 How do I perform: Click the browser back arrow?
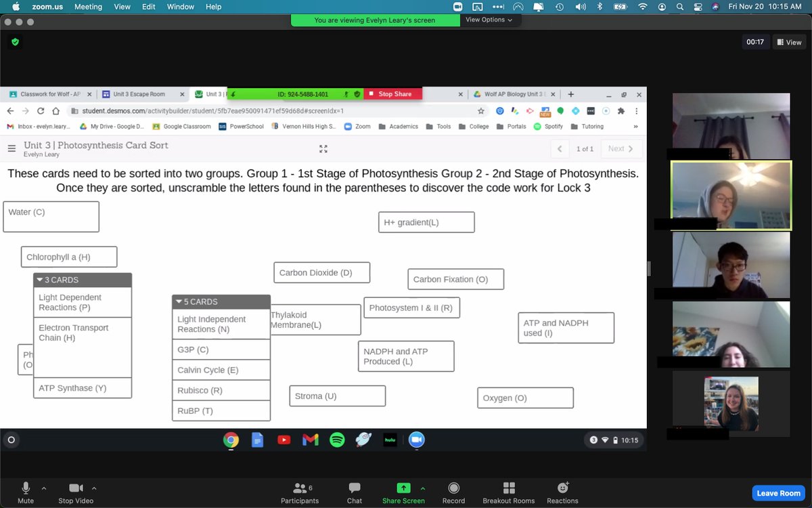click(10, 111)
